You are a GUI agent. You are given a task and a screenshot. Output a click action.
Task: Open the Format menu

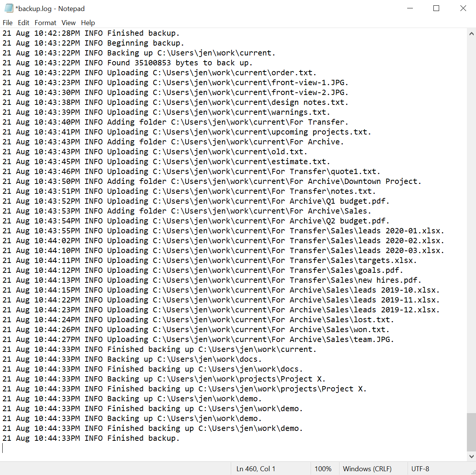click(45, 23)
